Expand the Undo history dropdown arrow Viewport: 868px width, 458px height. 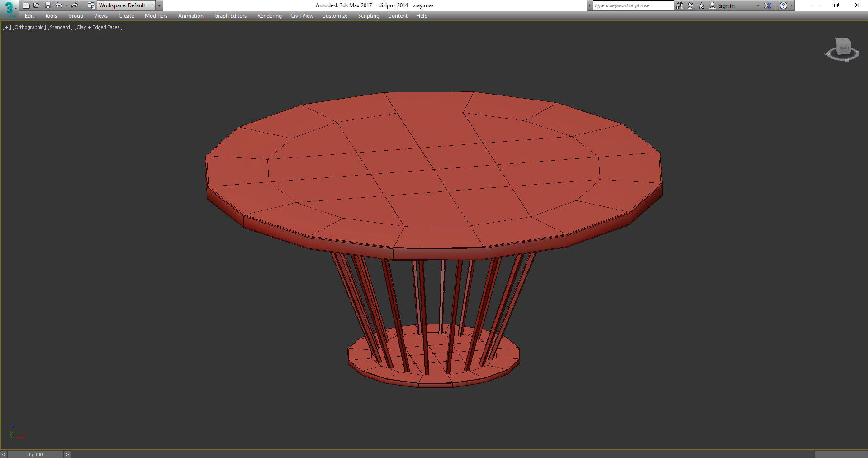[x=66, y=5]
